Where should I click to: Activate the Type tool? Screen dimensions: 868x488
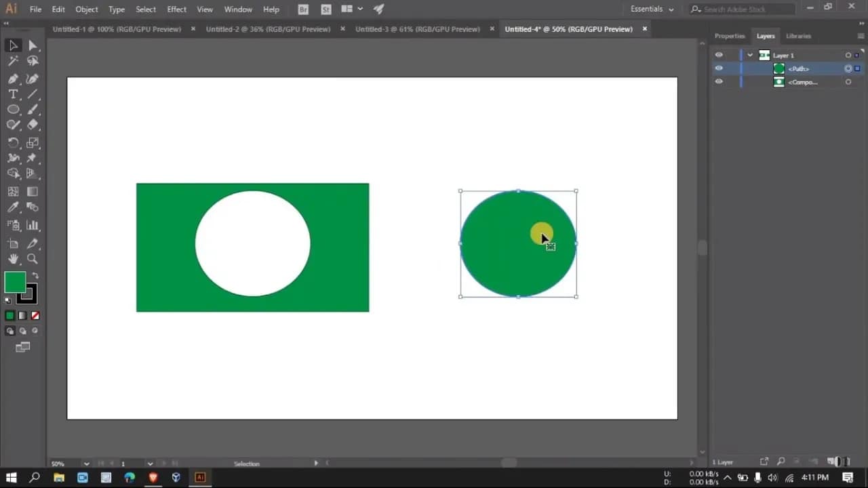point(13,94)
